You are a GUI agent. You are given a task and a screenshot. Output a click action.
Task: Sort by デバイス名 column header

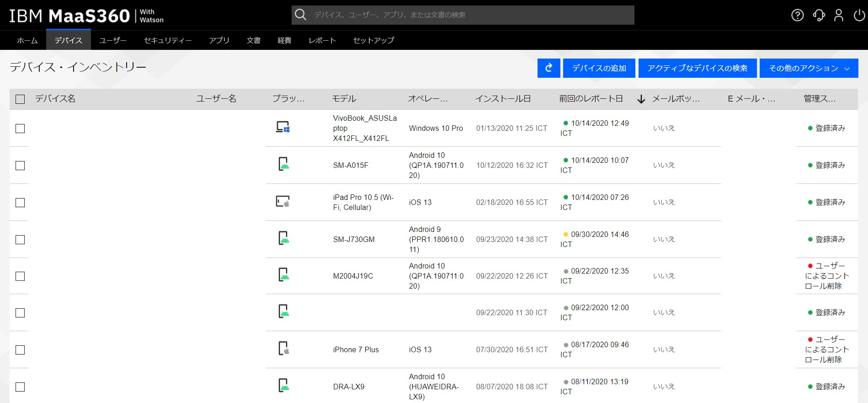click(55, 99)
